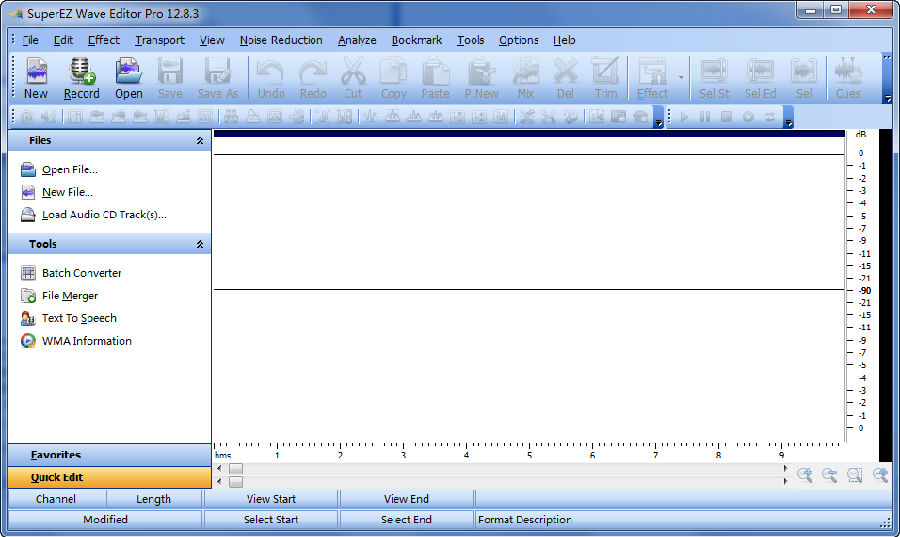Image resolution: width=900 pixels, height=537 pixels.
Task: Switch to the Quick Edit panel
Action: (x=110, y=477)
